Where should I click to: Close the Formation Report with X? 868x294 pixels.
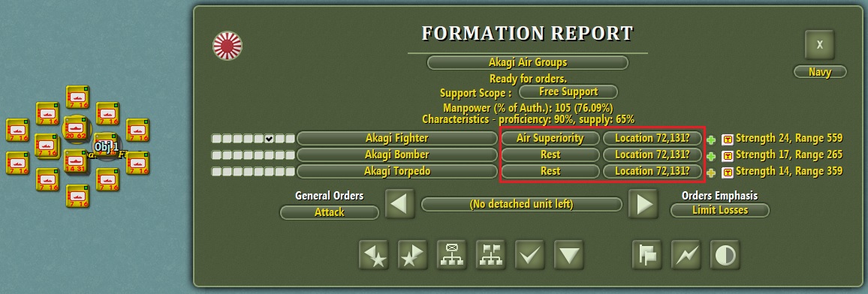coord(820,45)
